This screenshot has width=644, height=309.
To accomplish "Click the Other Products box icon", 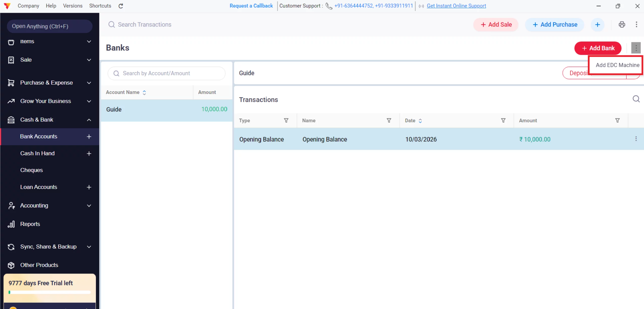I will coord(11,265).
